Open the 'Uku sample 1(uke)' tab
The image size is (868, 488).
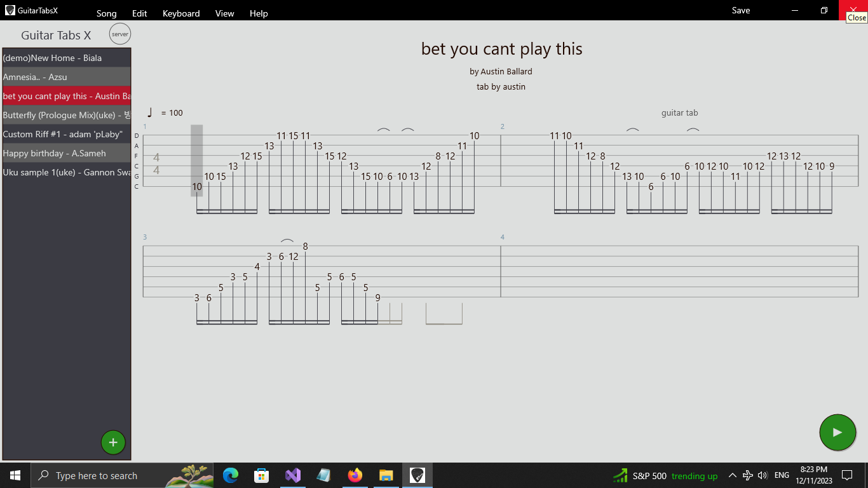tap(66, 172)
